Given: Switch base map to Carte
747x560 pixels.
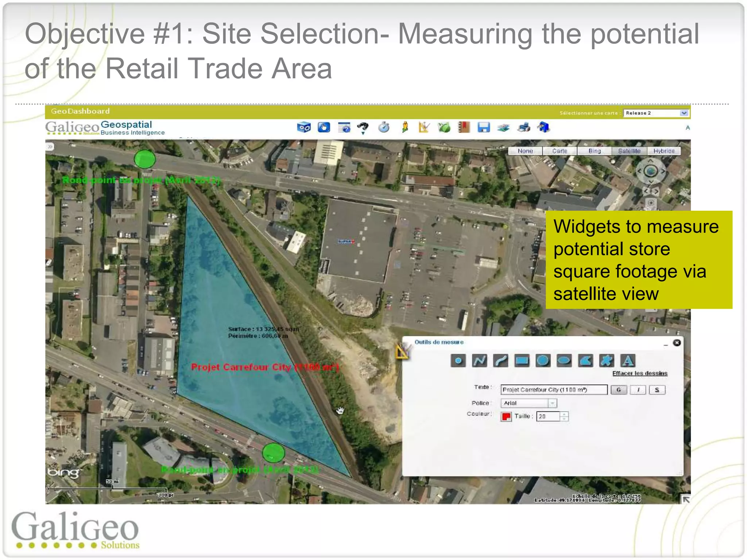Looking at the screenshot, I should coord(560,151).
